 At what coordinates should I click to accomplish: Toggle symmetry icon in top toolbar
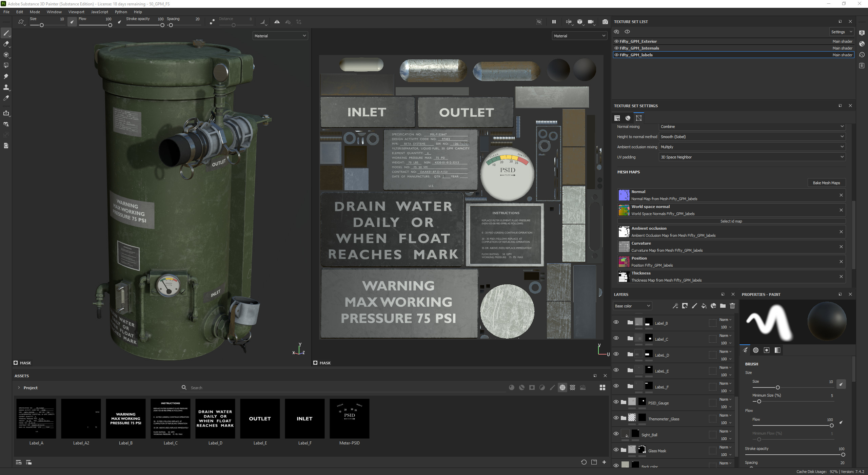tap(277, 22)
